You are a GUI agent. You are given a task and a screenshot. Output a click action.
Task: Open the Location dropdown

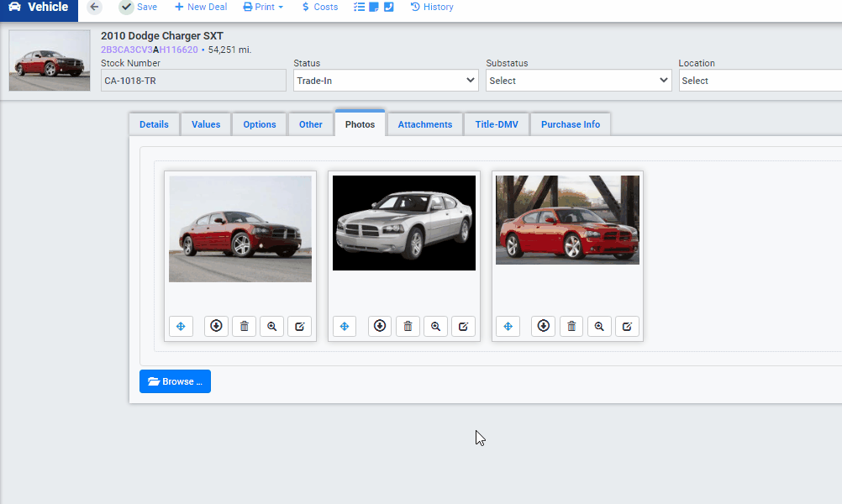760,81
